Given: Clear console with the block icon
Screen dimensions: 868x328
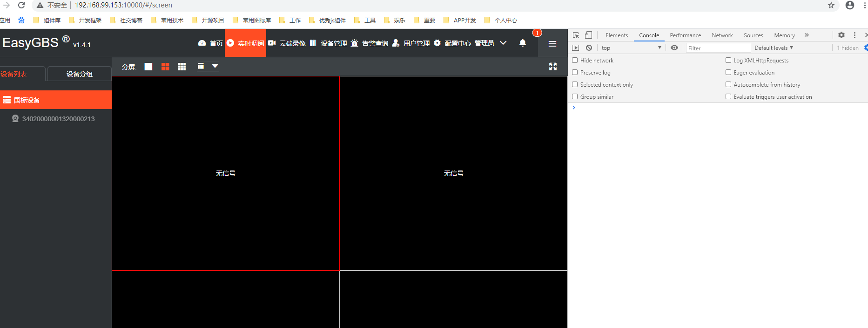Looking at the screenshot, I should [x=589, y=48].
